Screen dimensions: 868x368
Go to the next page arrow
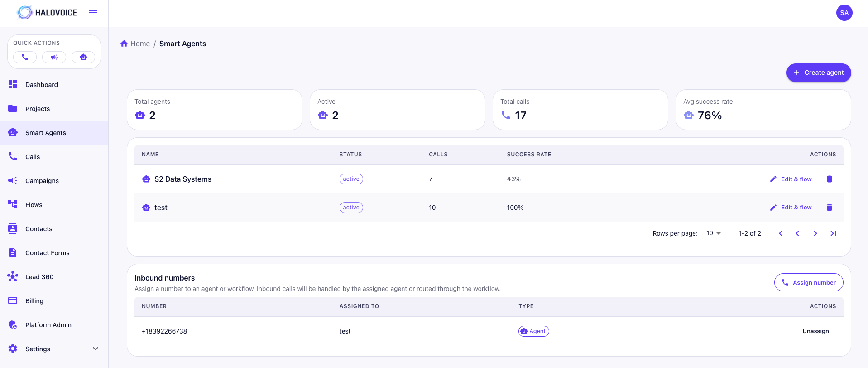[815, 233]
